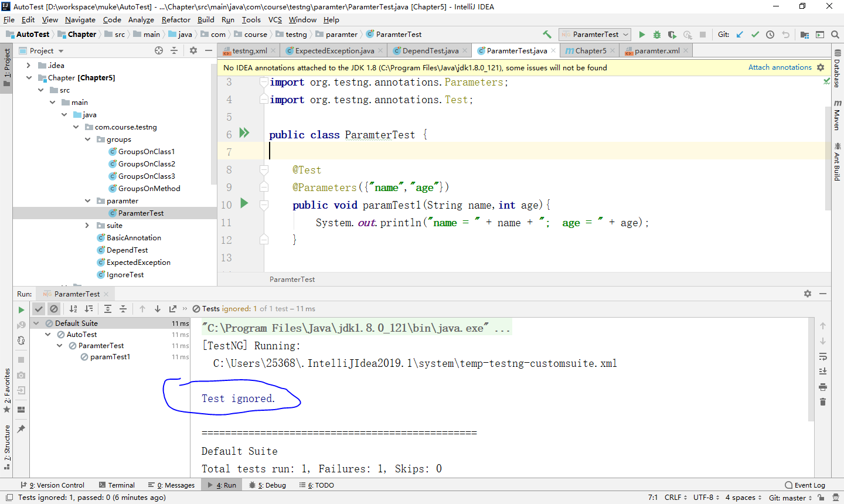Fold paramTest1 method at line 10
Screen dimensions: 844x504
tap(264, 205)
